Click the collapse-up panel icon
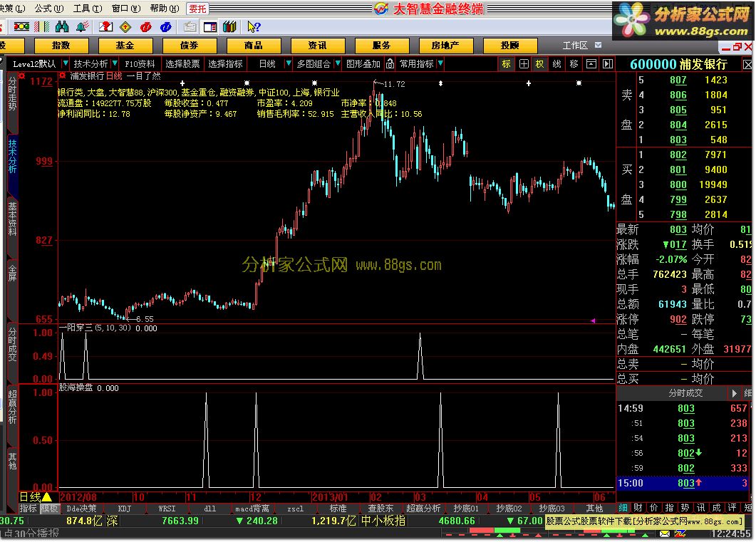Image resolution: width=756 pixels, height=542 pixels. tap(591, 63)
